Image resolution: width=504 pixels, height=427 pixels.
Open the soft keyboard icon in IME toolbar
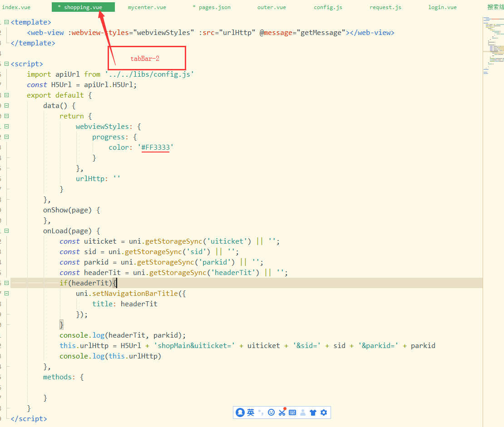(292, 412)
